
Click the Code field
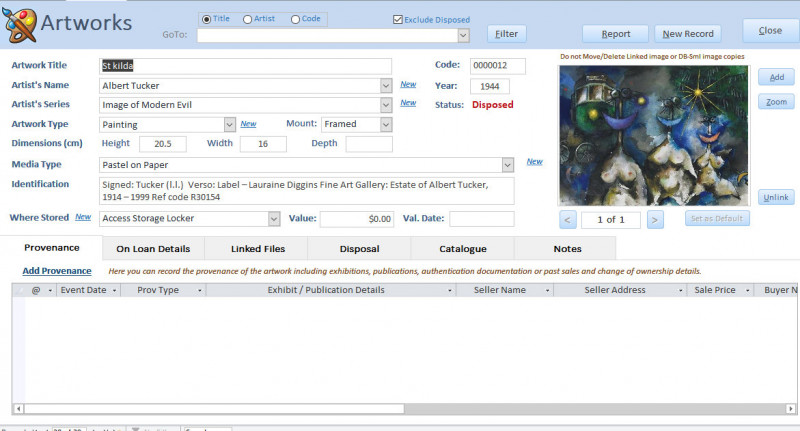[497, 65]
